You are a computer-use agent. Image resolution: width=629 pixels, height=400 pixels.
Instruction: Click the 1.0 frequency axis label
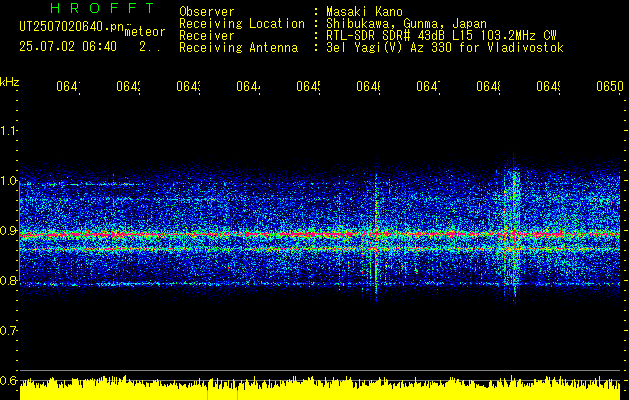[x=8, y=181]
